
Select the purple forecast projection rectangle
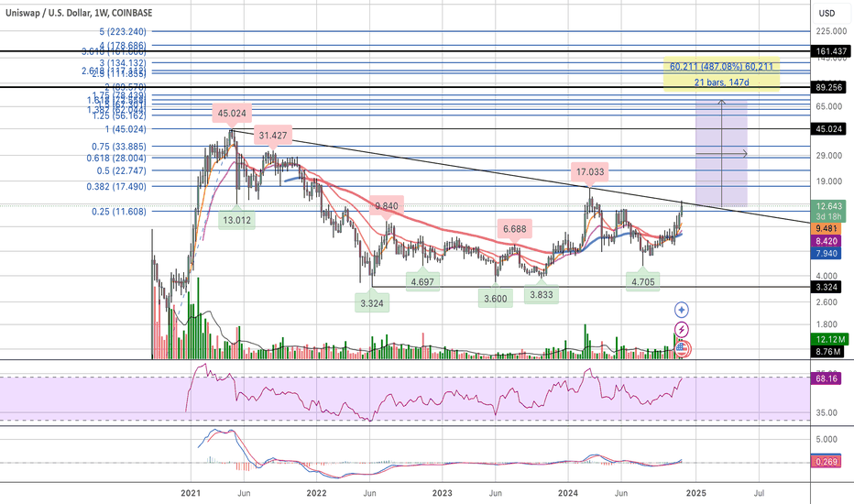[721, 154]
